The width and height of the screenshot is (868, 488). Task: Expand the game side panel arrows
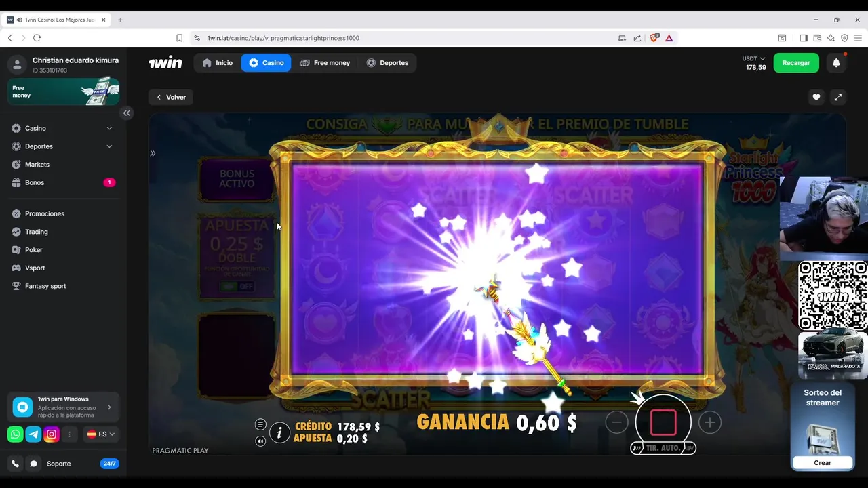[153, 153]
